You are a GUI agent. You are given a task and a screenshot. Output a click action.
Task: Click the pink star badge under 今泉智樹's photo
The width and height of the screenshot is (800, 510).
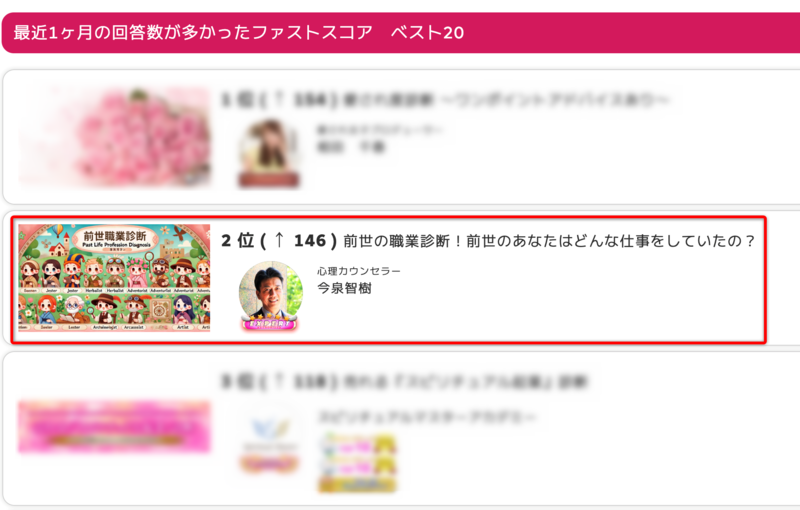[x=270, y=323]
